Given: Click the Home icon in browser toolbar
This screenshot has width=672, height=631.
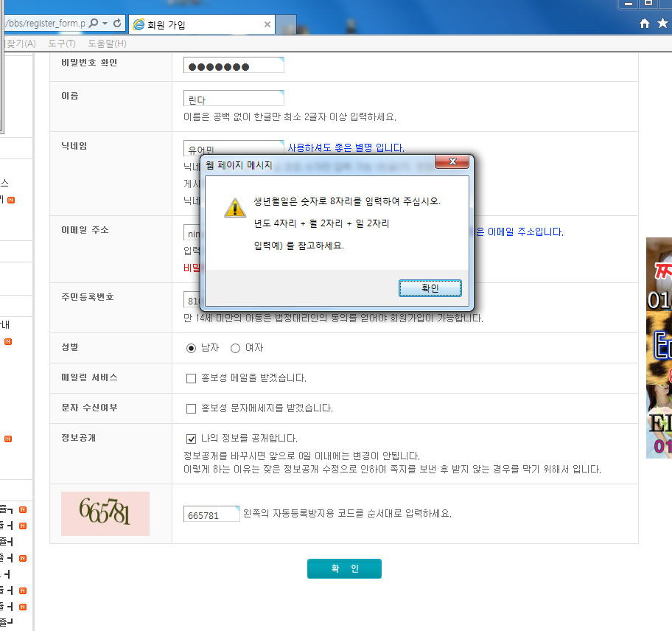Looking at the screenshot, I should [x=645, y=24].
